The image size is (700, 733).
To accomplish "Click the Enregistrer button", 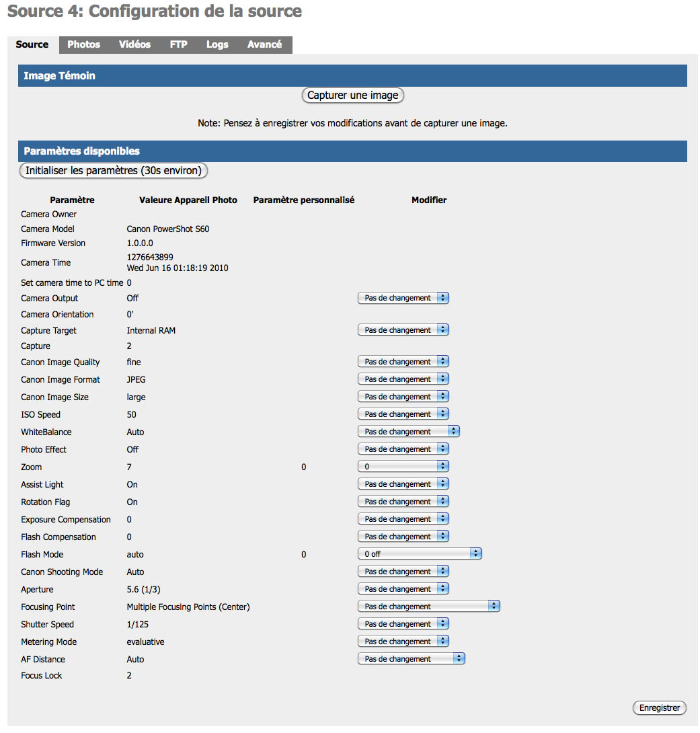I will 659,707.
